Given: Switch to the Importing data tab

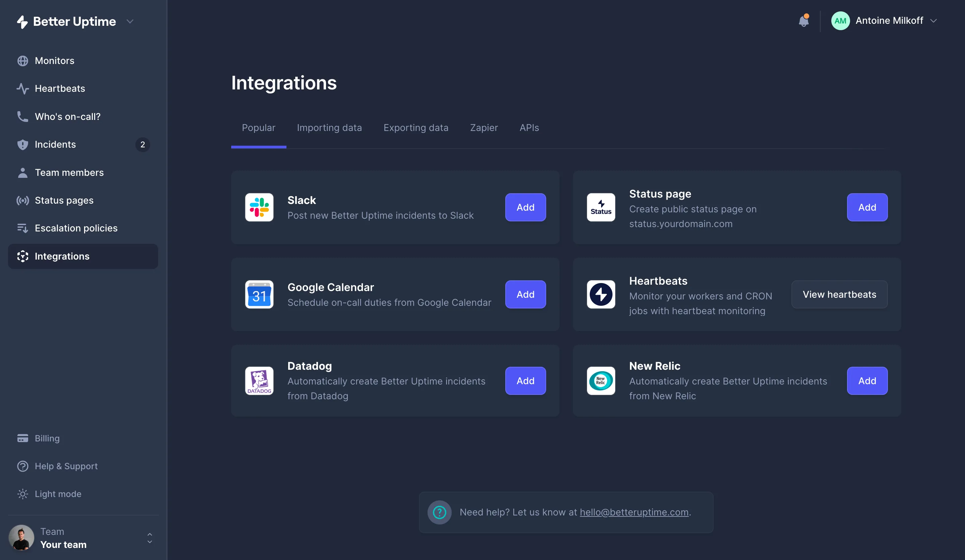Looking at the screenshot, I should tap(329, 128).
